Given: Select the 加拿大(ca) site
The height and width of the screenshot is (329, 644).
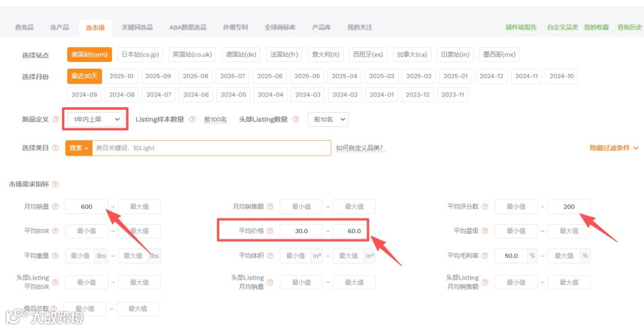Looking at the screenshot, I should pyautogui.click(x=411, y=54).
